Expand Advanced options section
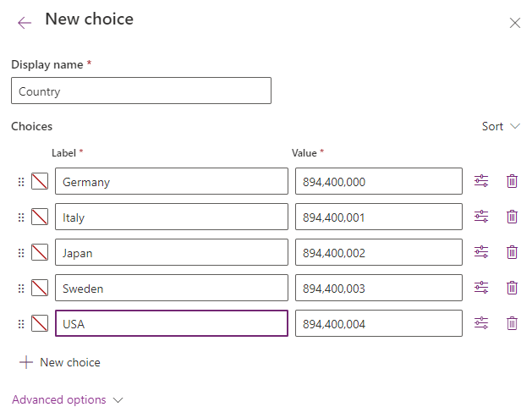Screen dimensions: 532x418 tap(68, 399)
